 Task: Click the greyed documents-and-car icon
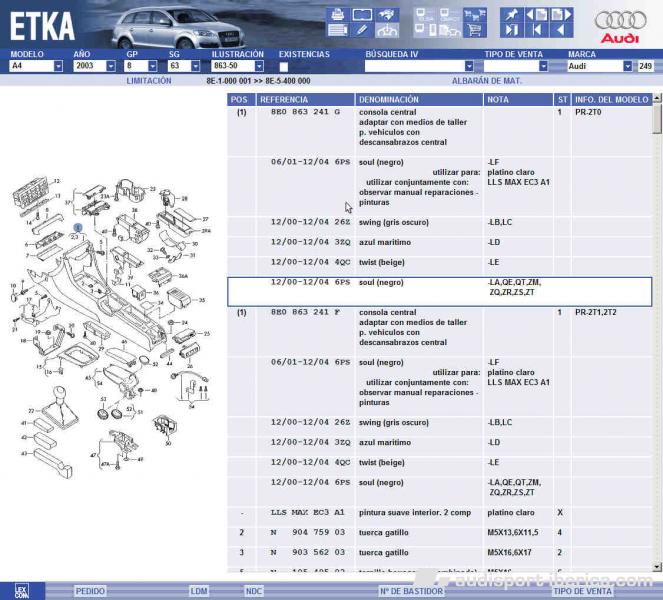pos(449,30)
